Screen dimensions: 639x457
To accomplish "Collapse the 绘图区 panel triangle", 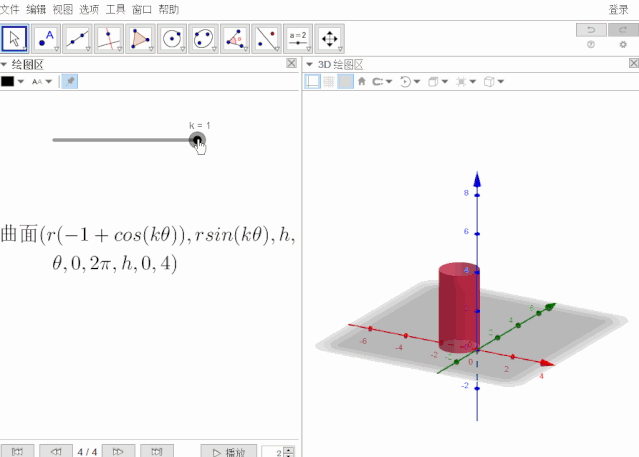I will (4, 64).
